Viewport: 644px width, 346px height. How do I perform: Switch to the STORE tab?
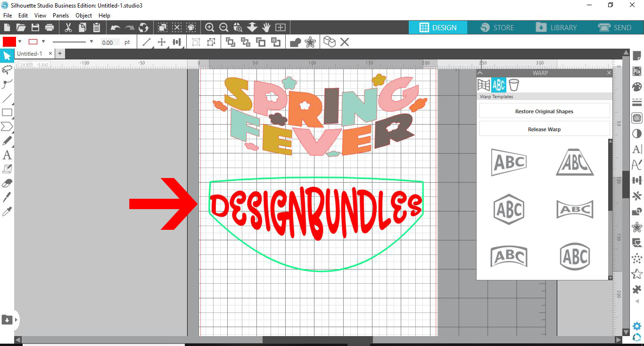(x=497, y=27)
